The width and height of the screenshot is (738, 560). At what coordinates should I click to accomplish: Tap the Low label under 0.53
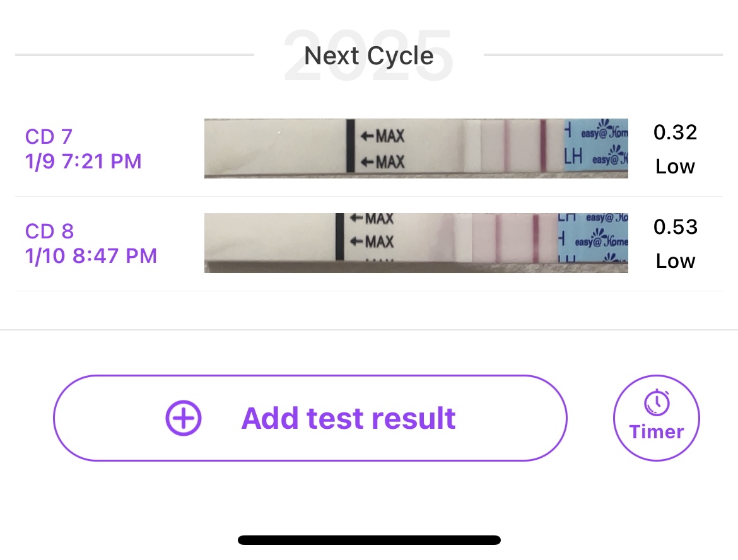675,261
